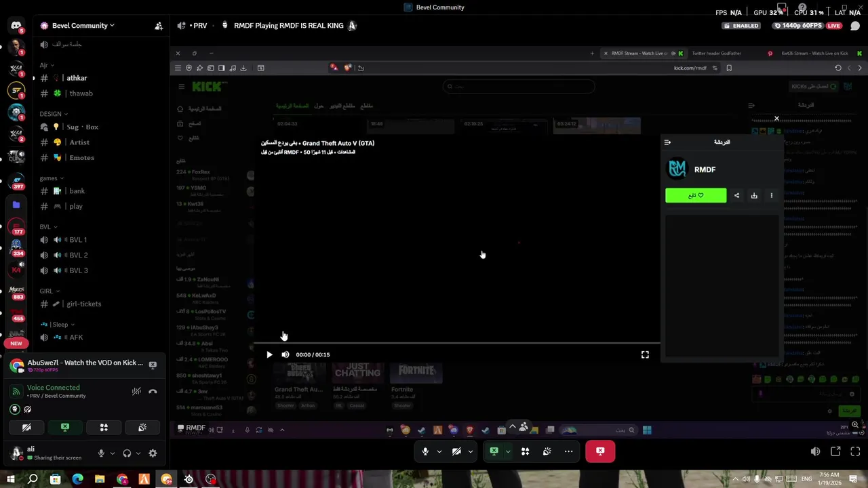Collapse the GIRL channel category
This screenshot has height=488, width=868.
49,291
